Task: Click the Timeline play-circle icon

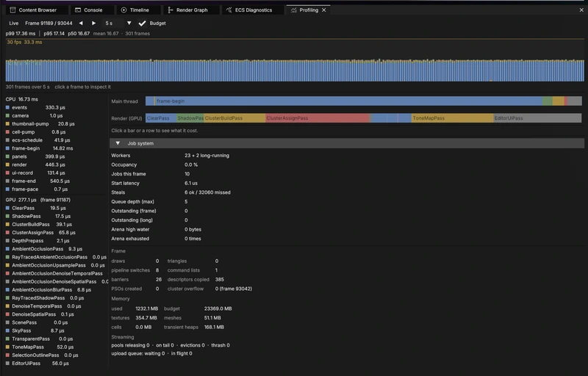Action: click(x=123, y=10)
